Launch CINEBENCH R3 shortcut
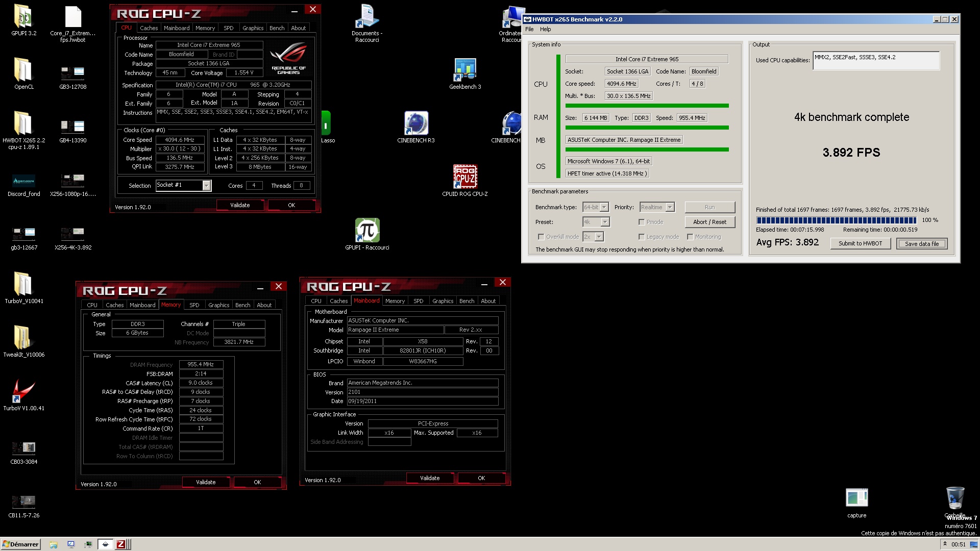The width and height of the screenshot is (980, 551). pyautogui.click(x=416, y=127)
